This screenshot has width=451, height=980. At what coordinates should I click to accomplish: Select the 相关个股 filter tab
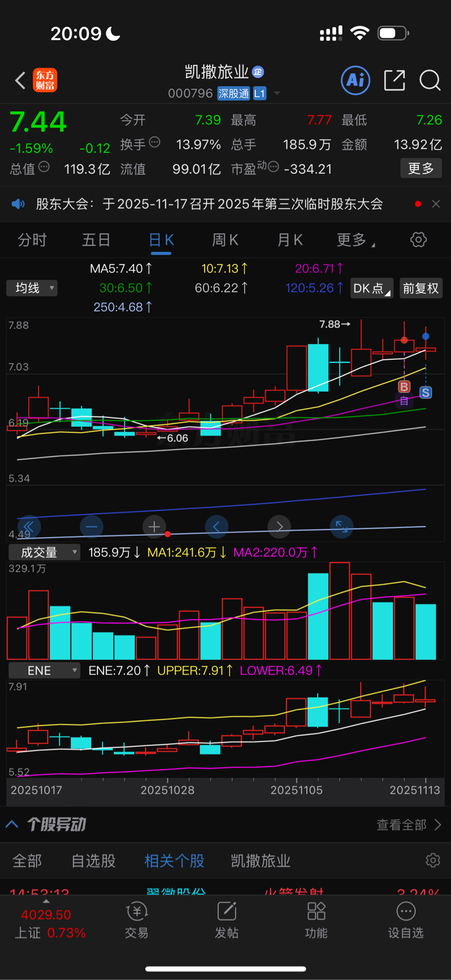[x=174, y=861]
